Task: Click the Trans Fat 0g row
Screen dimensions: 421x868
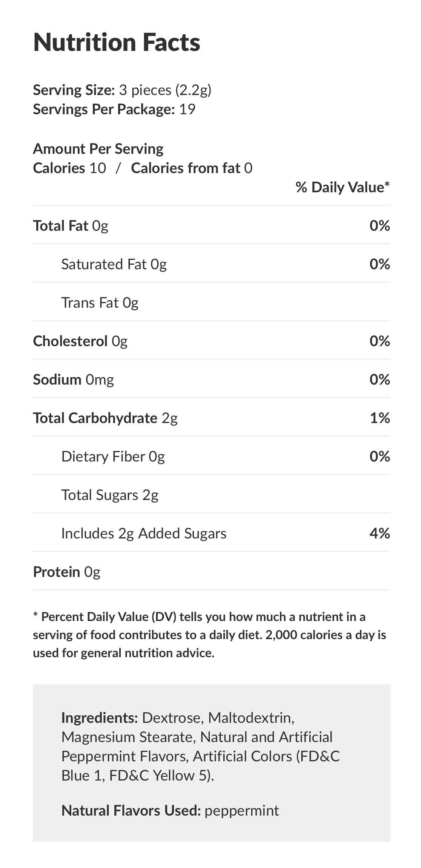Action: (x=100, y=303)
